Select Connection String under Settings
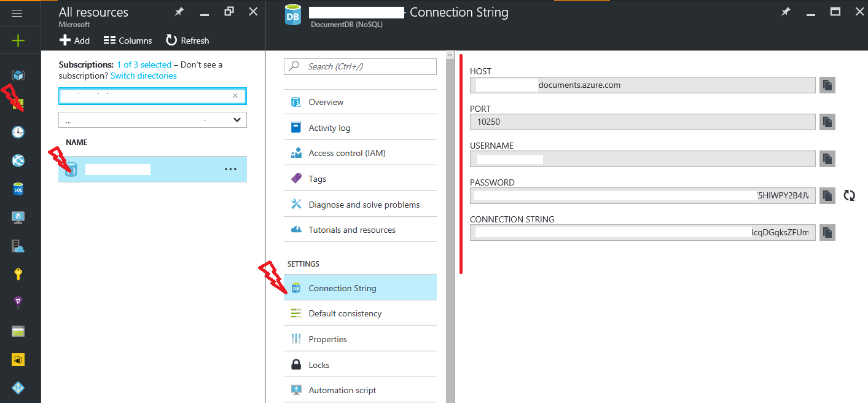This screenshot has height=403, width=868. pos(360,288)
